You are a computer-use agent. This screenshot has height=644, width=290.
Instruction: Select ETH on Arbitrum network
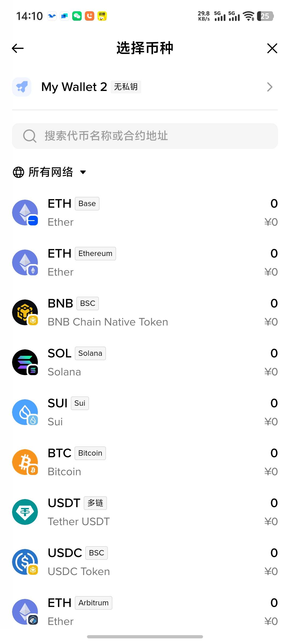[145, 612]
